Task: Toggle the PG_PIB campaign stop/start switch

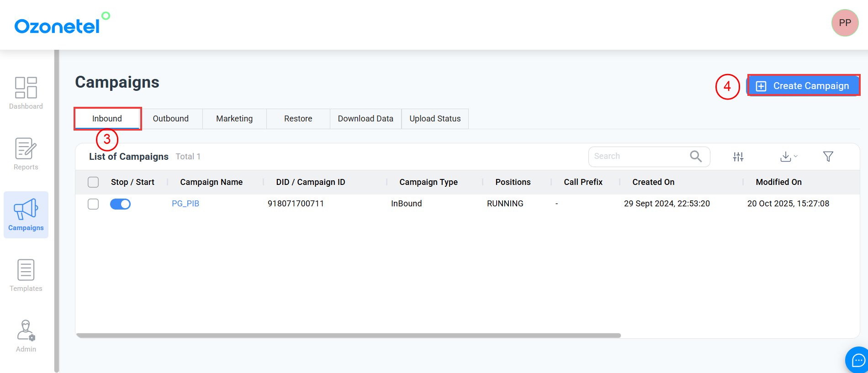Action: tap(120, 204)
